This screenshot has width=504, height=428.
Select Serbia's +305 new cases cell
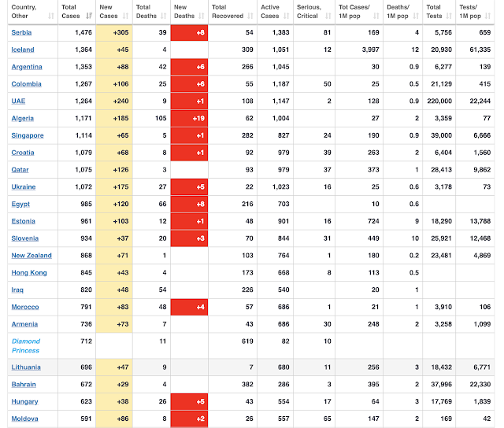114,32
